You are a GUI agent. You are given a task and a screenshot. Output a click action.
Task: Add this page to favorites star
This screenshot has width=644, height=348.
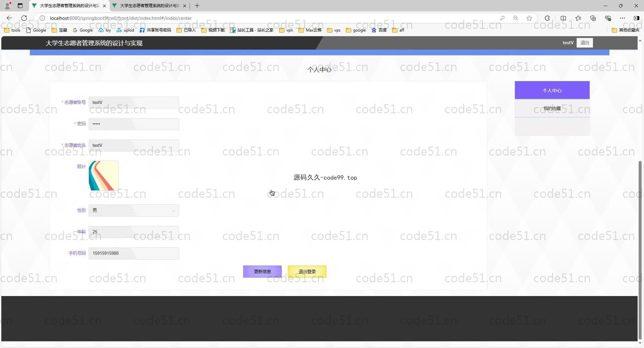tap(529, 18)
